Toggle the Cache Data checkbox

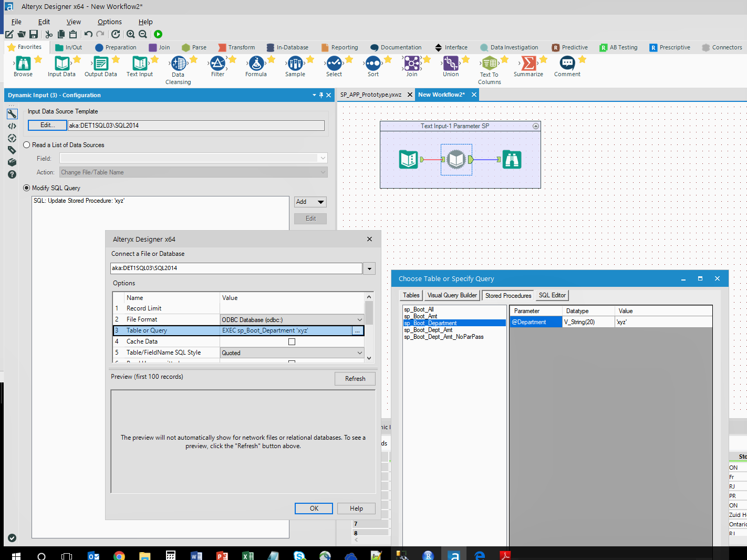(x=292, y=342)
